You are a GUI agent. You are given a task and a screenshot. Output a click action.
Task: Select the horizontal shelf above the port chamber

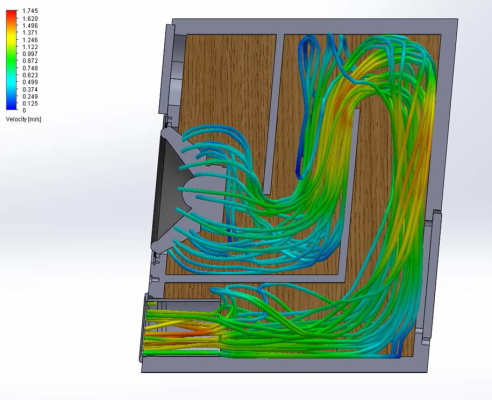coord(253,278)
